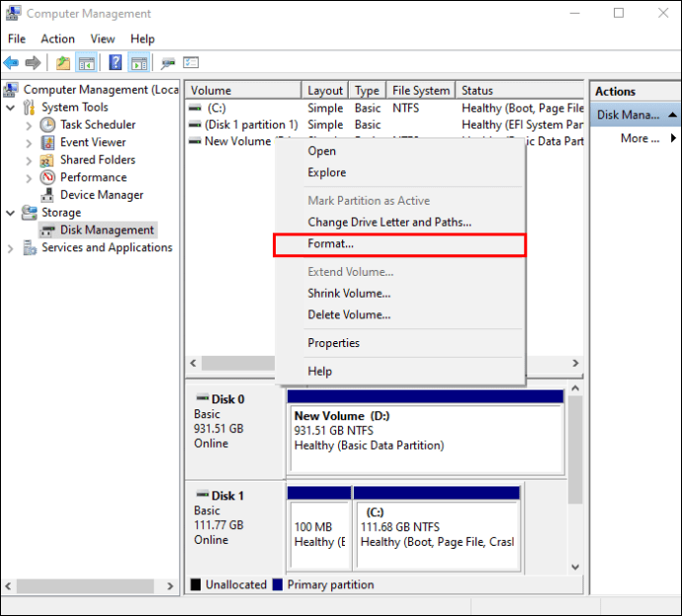
Task: Expand Services and Applications node
Action: 11,248
